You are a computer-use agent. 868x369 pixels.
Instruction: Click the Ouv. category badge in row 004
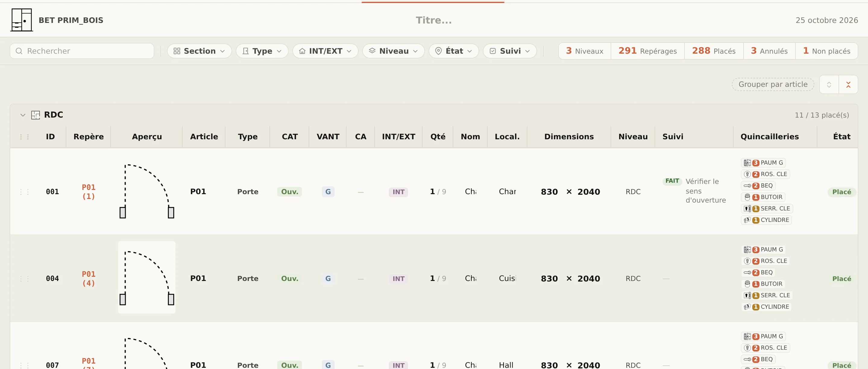point(289,279)
